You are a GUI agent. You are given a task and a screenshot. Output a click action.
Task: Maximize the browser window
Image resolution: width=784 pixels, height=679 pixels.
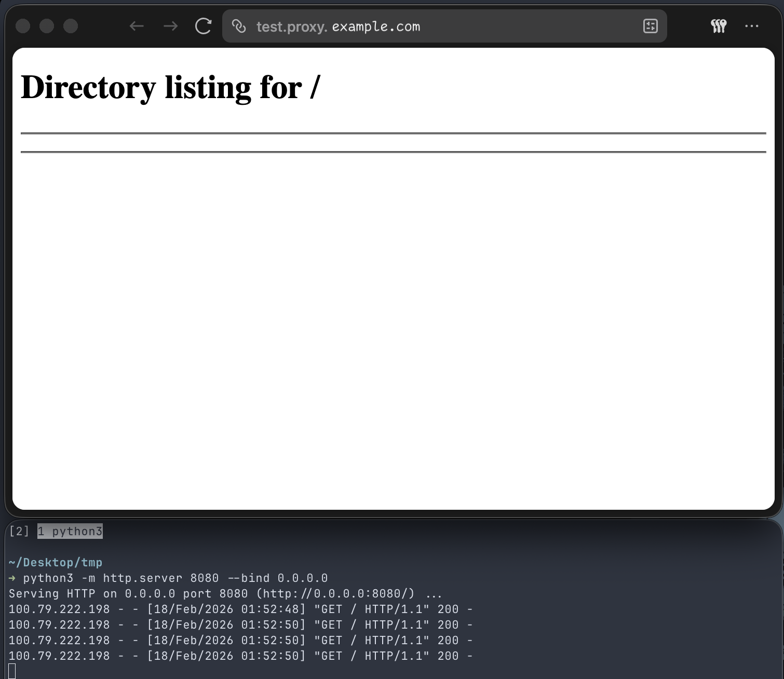click(71, 26)
